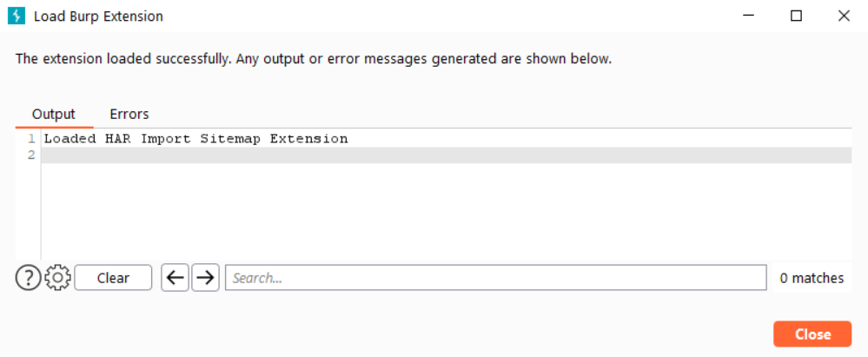
Task: Switch to the Errors tab
Action: pyautogui.click(x=129, y=114)
